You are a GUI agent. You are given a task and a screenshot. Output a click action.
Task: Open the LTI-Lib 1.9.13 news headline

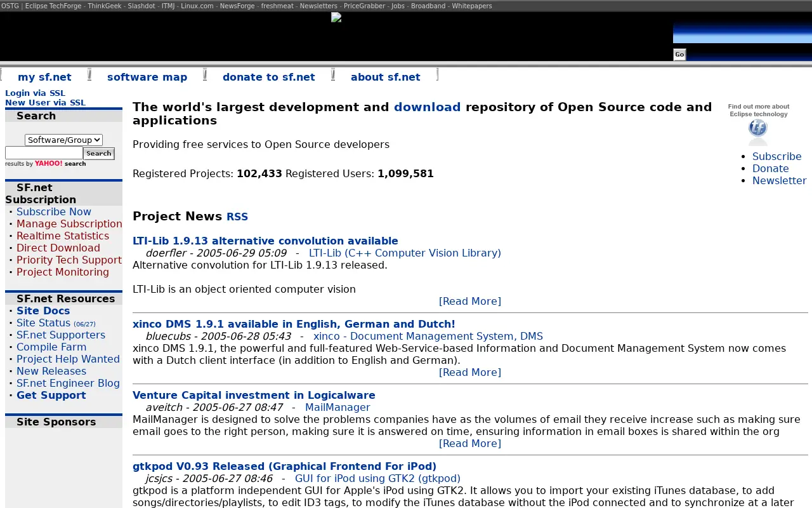point(265,241)
